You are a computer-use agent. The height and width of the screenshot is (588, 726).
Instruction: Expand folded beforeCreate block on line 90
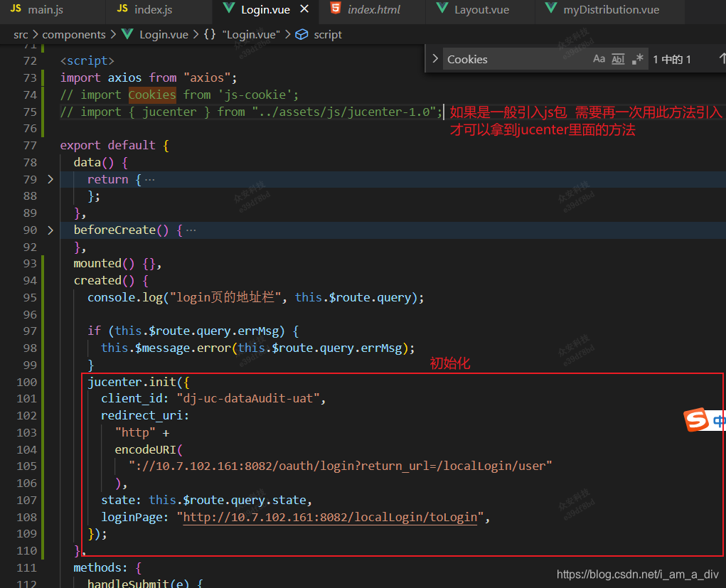[50, 230]
